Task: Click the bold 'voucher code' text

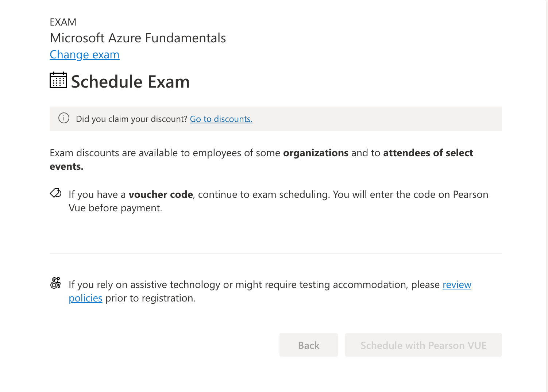Action: pyautogui.click(x=161, y=195)
